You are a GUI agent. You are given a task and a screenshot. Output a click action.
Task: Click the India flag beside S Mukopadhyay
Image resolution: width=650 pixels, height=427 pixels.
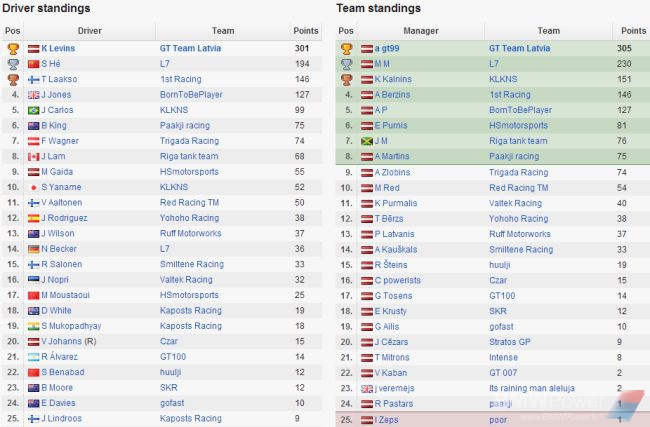[34, 326]
